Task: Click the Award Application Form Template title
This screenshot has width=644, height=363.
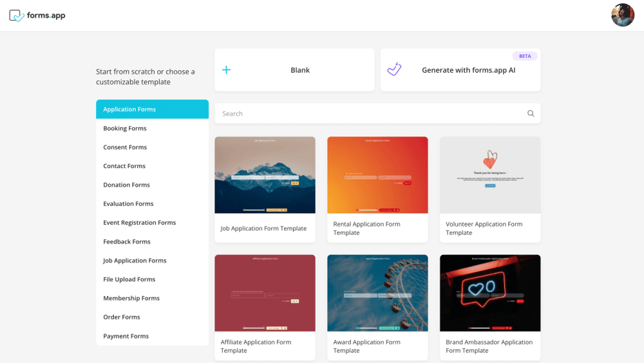Action: (366, 346)
